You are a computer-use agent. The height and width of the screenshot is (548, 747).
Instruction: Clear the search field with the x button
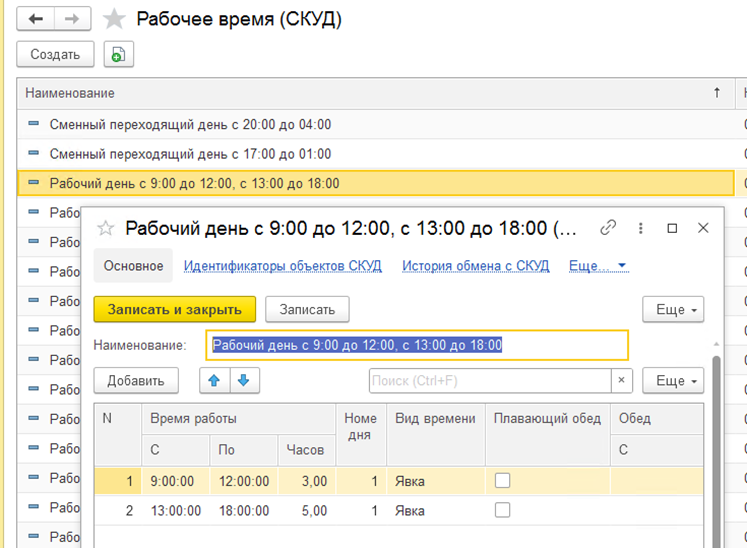click(x=622, y=381)
